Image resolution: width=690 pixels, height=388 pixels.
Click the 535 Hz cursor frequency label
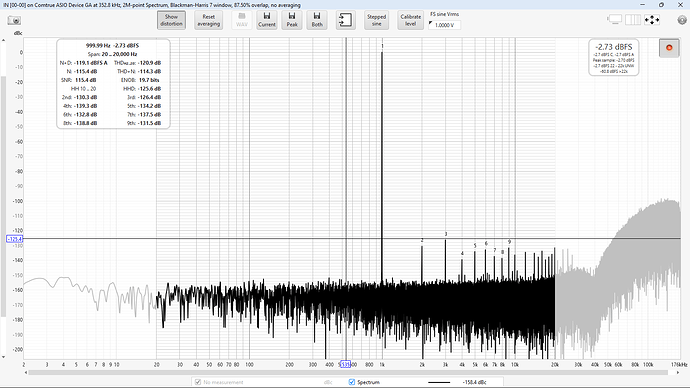tap(345, 364)
